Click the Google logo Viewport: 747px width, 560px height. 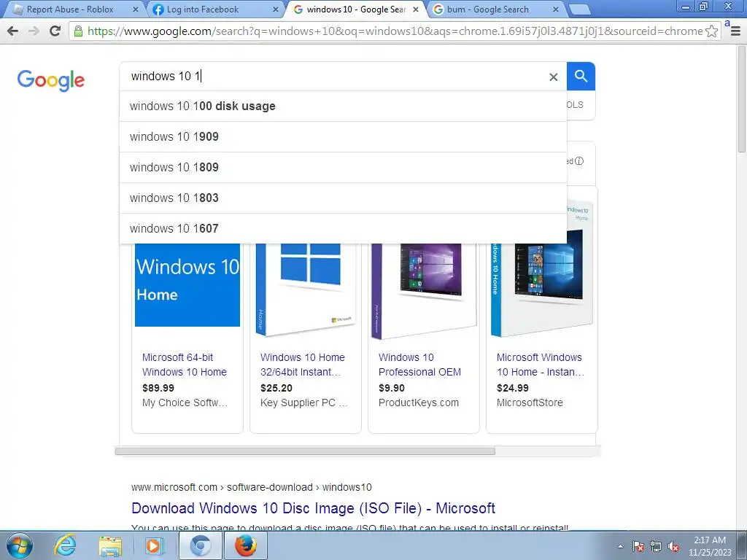coord(51,80)
